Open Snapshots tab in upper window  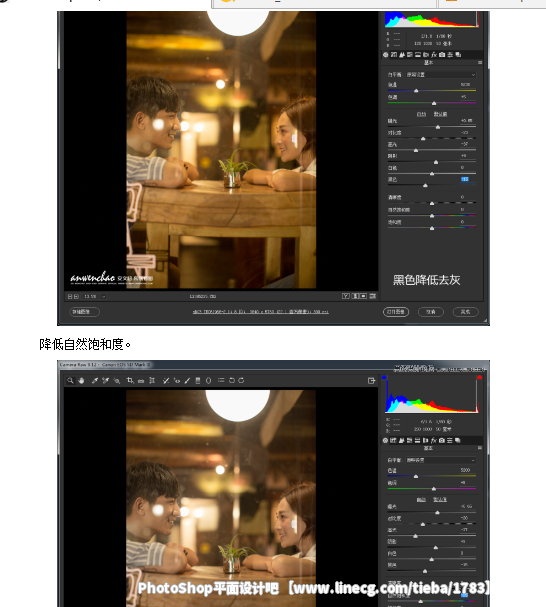458,55
